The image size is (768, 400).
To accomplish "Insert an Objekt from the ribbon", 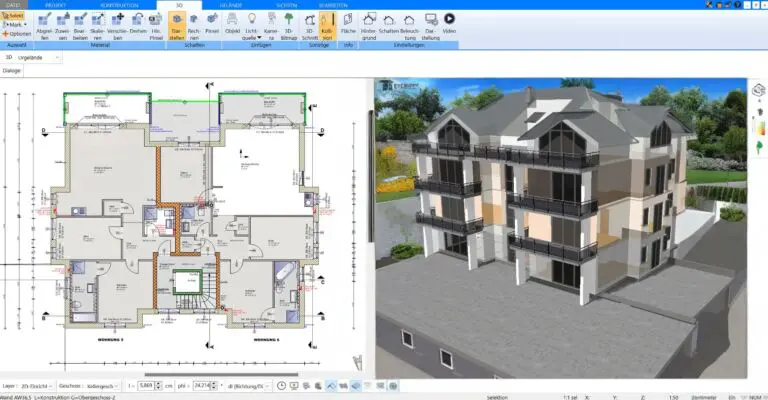I will coord(232,20).
